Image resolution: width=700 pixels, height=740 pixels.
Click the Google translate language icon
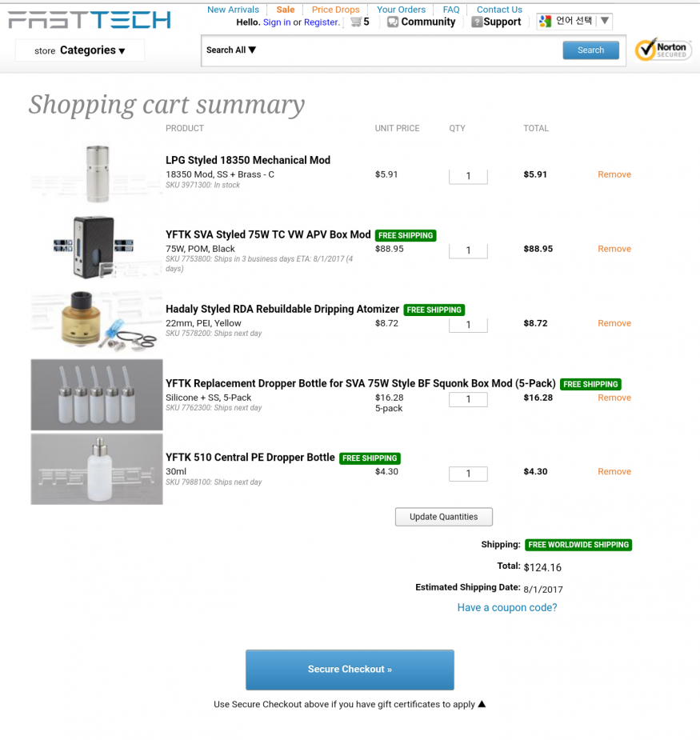click(x=545, y=22)
